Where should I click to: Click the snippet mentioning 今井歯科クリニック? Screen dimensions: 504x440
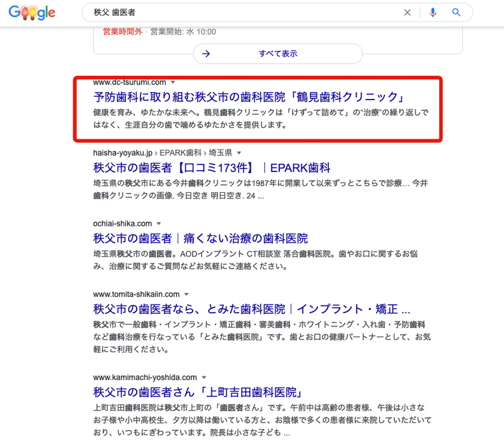pyautogui.click(x=261, y=190)
